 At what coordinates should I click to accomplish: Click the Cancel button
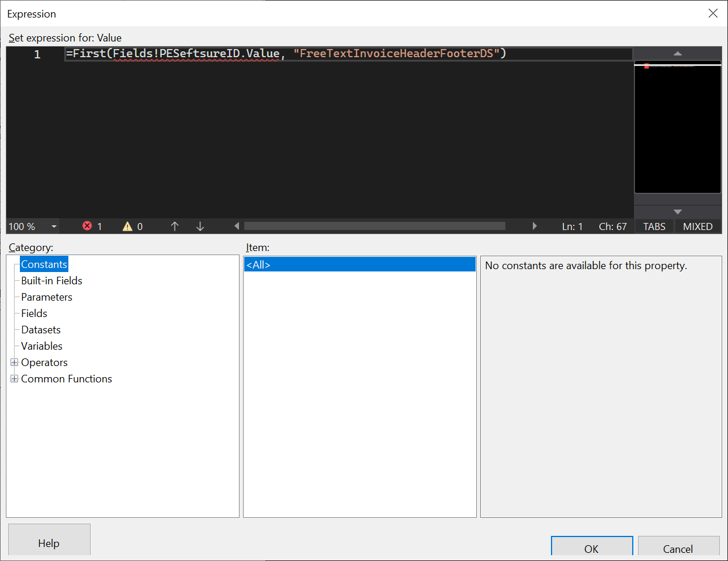[x=678, y=546]
